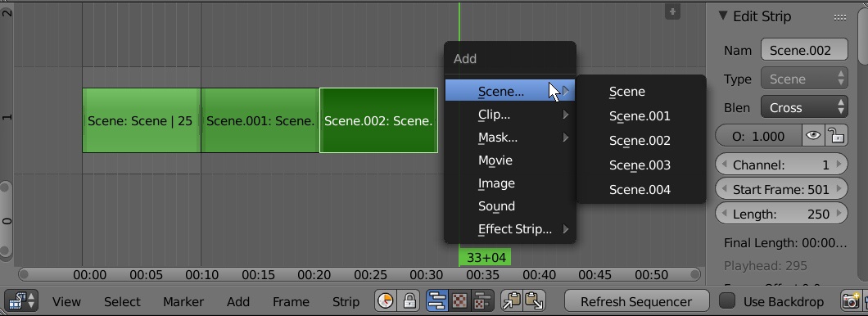Click the copy strips icon
The image size is (868, 316).
pos(512,301)
